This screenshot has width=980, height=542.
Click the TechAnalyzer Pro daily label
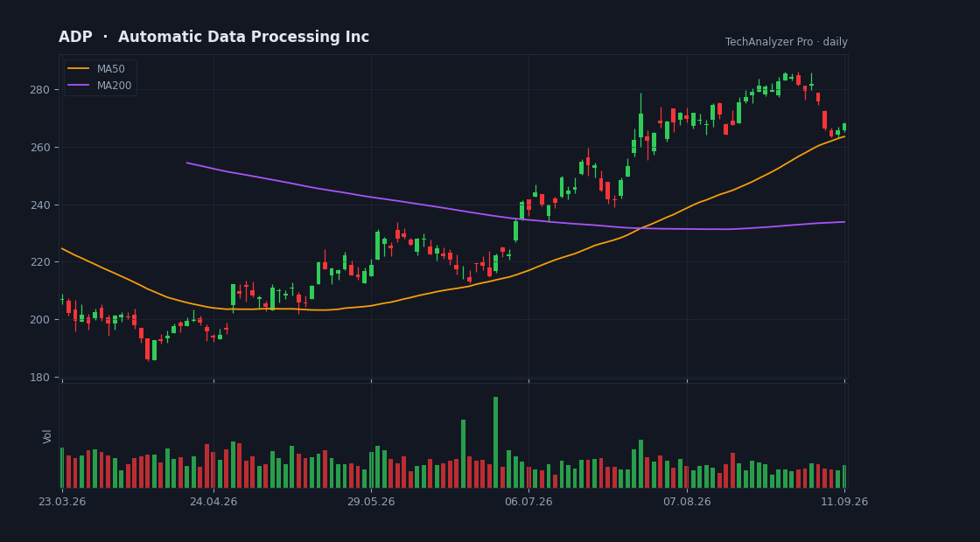pyautogui.click(x=787, y=42)
